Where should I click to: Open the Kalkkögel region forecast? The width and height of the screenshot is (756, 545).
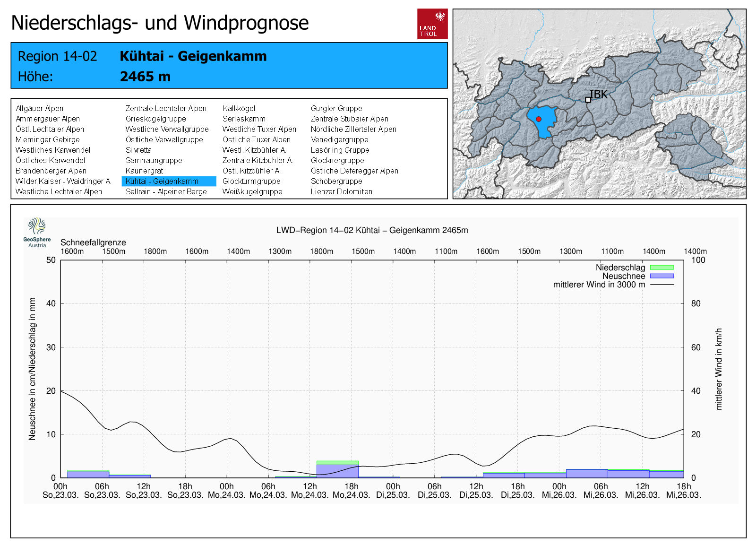239,109
